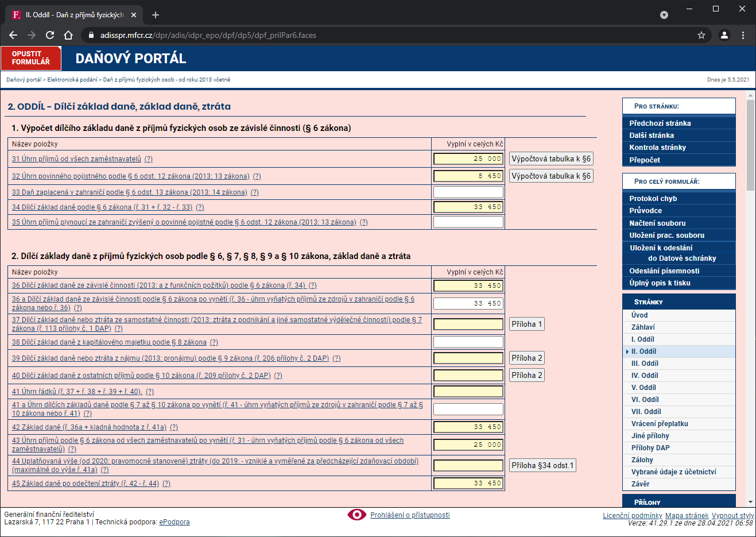
Task: Open the ePodpora technical support link
Action: click(174, 522)
